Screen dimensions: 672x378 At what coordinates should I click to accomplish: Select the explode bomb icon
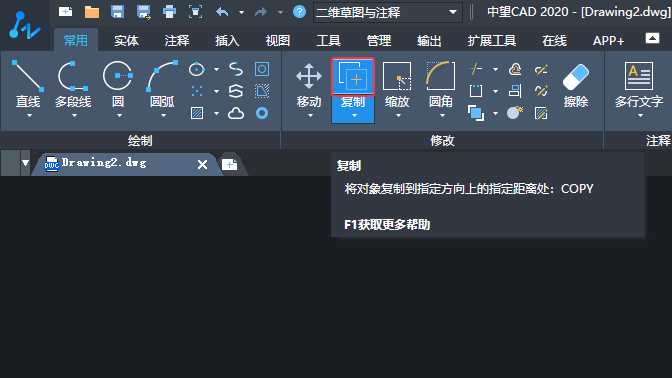coord(515,113)
